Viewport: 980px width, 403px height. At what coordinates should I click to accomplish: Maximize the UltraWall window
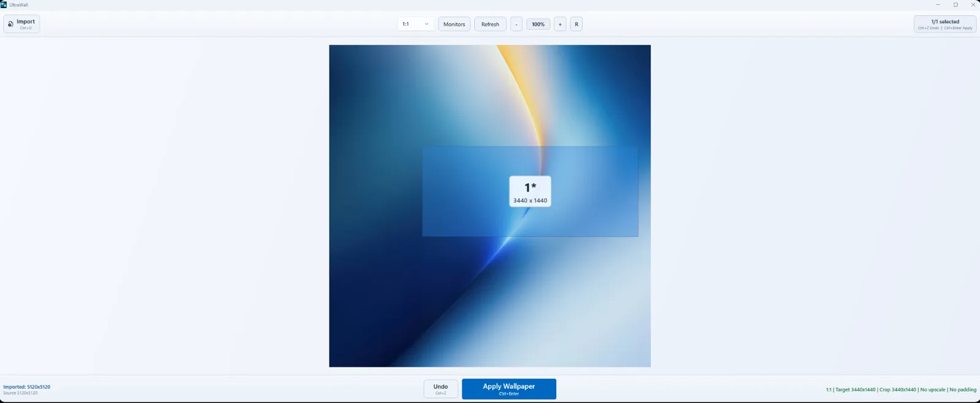coord(956,5)
